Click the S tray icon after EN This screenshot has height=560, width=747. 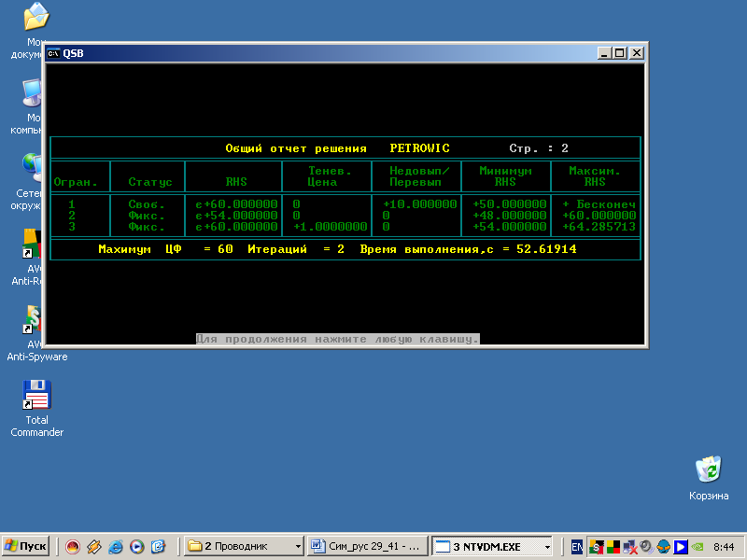pos(597,547)
